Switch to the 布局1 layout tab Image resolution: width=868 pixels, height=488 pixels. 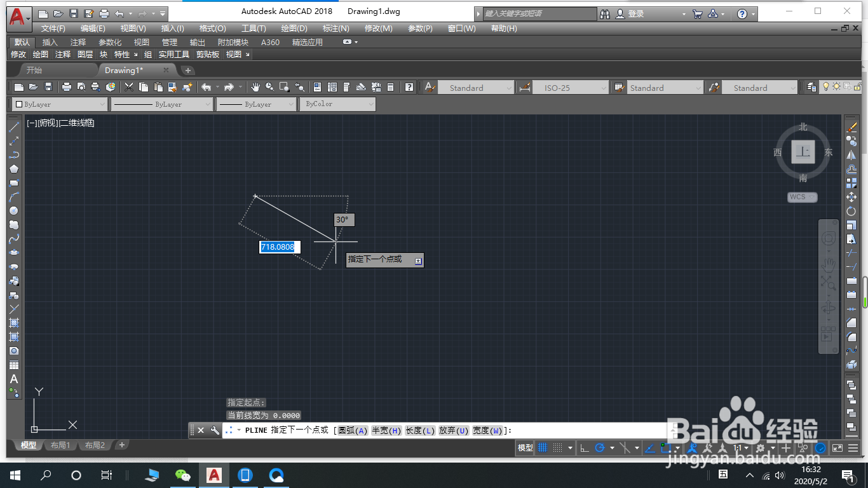[x=60, y=445]
